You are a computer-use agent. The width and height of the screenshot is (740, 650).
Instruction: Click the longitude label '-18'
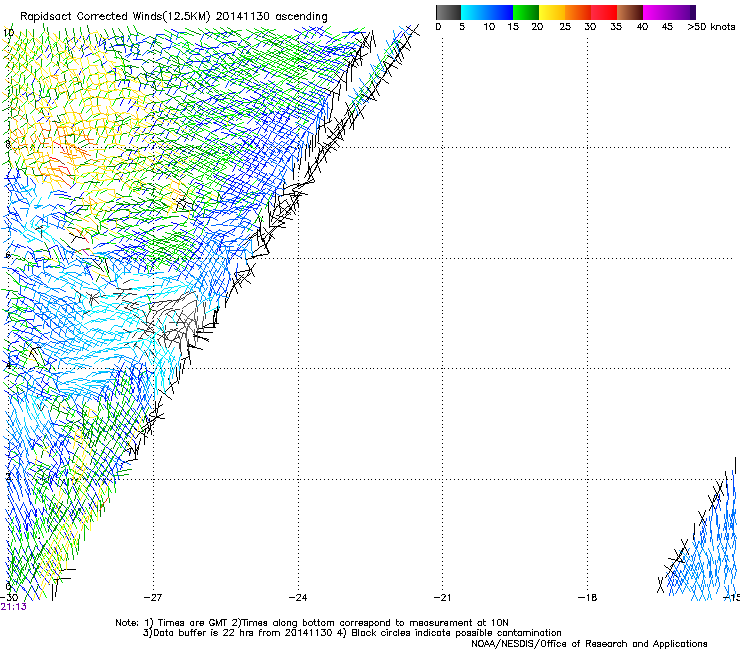588,598
